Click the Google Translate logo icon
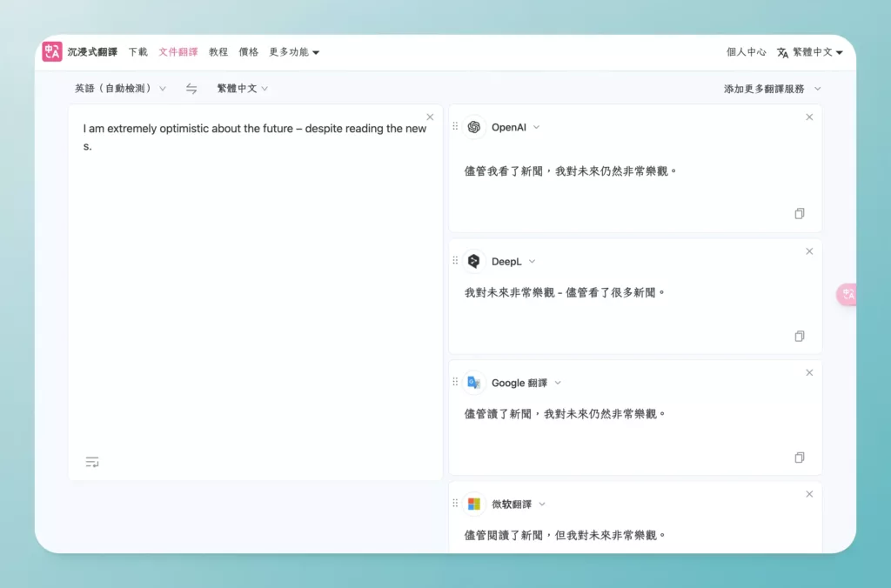 (474, 383)
